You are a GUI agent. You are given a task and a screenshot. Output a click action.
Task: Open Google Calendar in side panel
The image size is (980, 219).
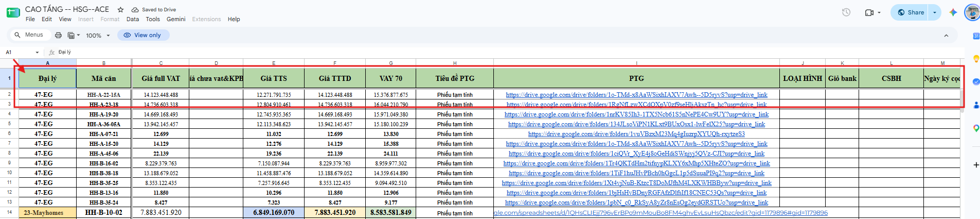pos(975,36)
